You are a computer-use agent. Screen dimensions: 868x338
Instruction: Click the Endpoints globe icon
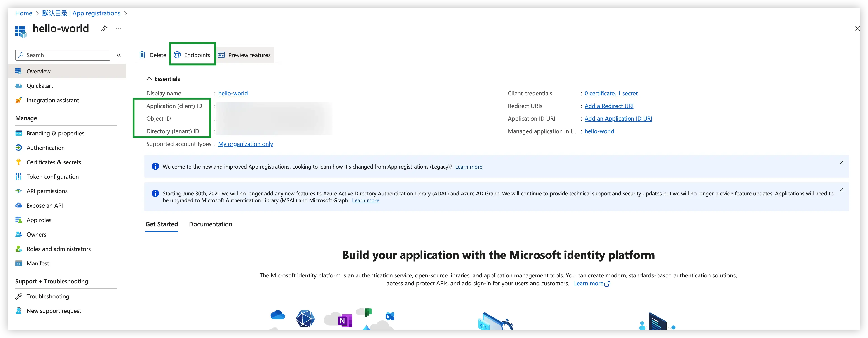(x=177, y=55)
